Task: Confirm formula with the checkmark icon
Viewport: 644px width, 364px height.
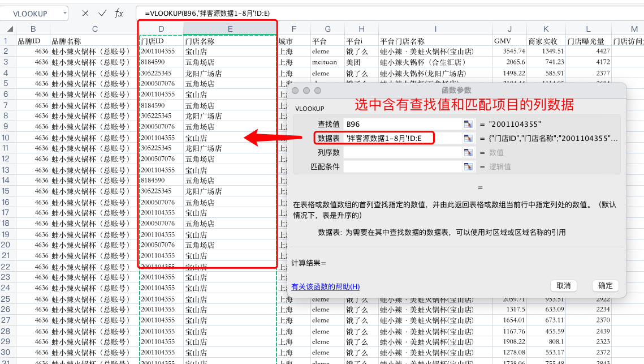Action: coord(102,13)
